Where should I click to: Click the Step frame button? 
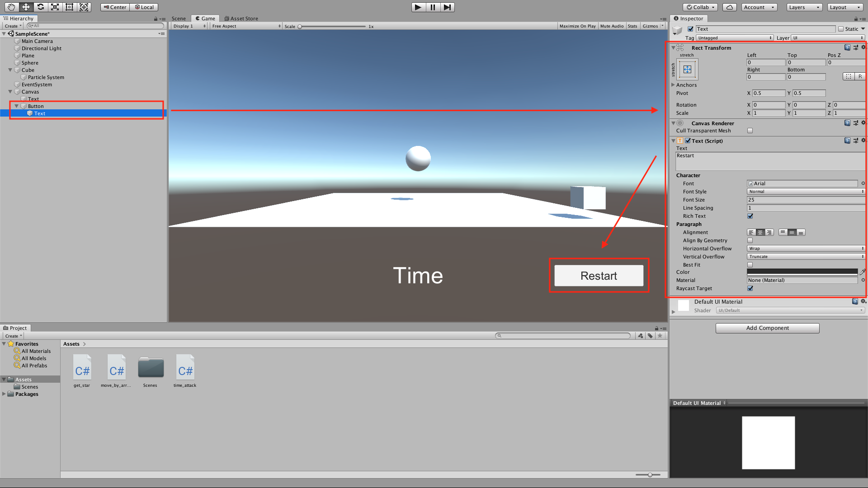pos(447,7)
